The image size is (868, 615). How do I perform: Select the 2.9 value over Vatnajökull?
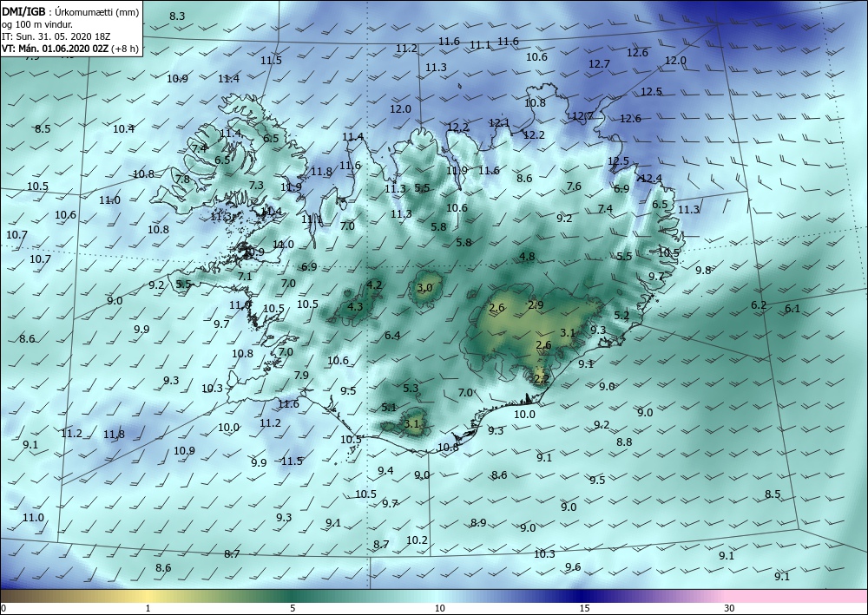click(536, 305)
